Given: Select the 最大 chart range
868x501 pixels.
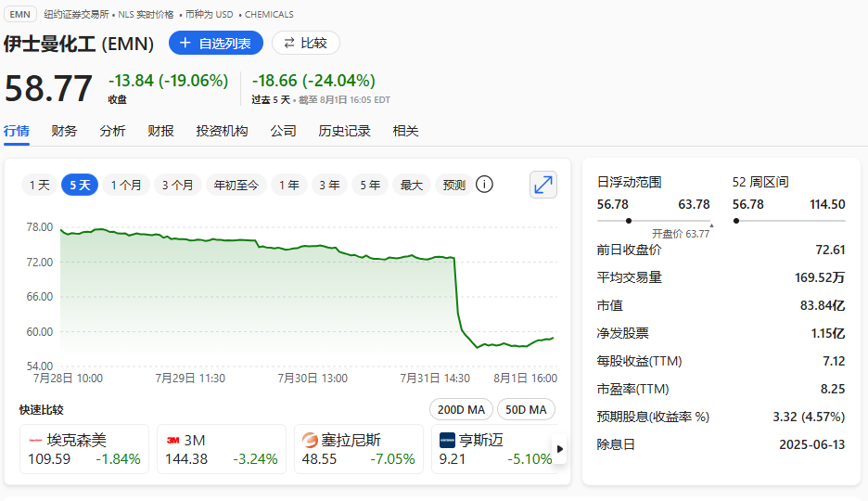Looking at the screenshot, I should [x=412, y=185].
